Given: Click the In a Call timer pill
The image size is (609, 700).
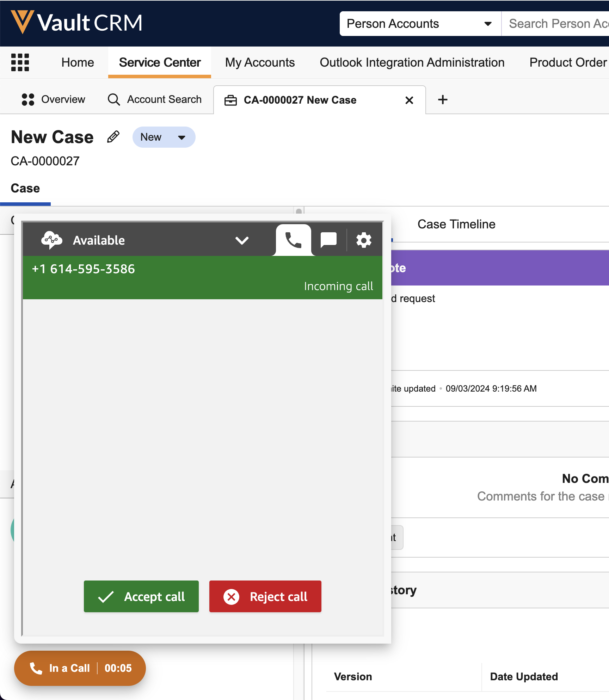Looking at the screenshot, I should [80, 668].
